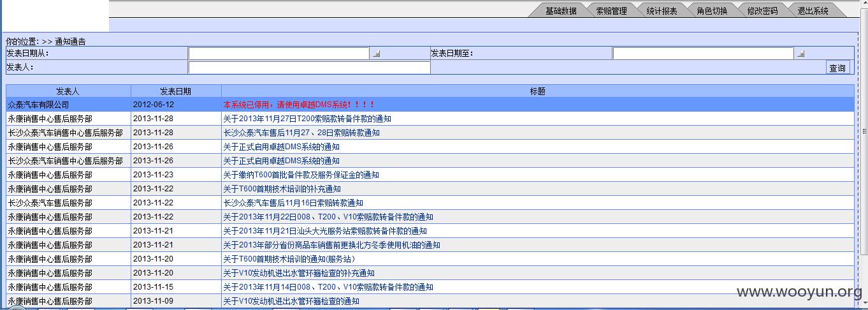The height and width of the screenshot is (310, 868).
Task: Open the 索赔管理 tab
Action: (x=611, y=11)
